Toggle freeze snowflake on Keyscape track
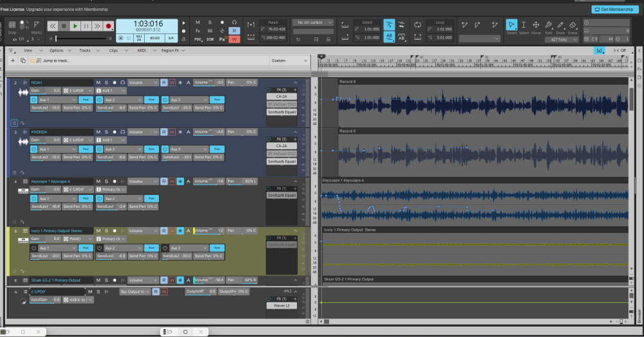 click(180, 181)
